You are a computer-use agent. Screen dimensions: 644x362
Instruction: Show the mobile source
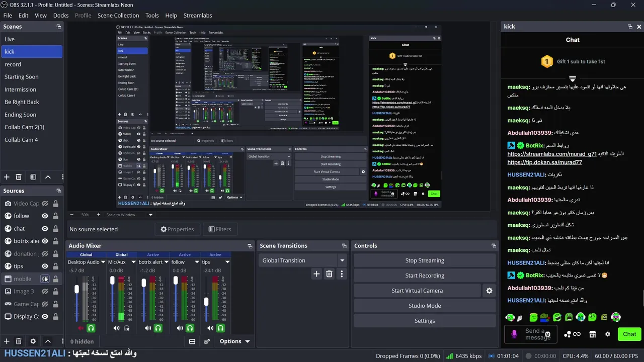pos(45,279)
